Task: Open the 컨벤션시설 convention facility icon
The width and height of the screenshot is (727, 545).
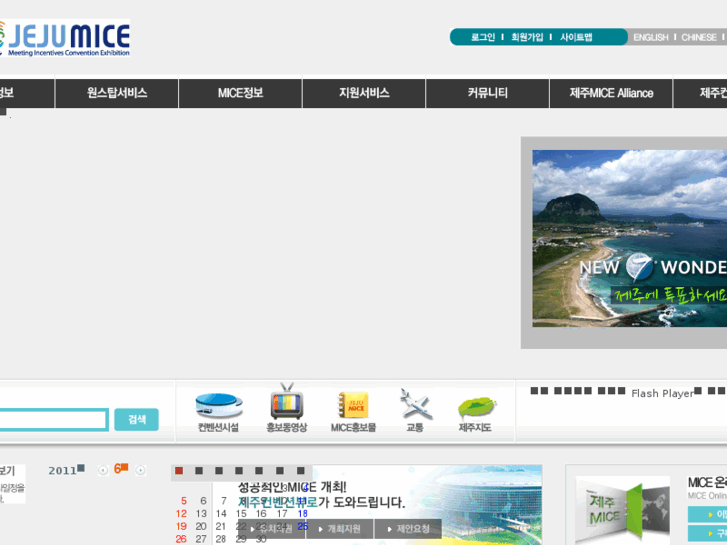Action: pyautogui.click(x=218, y=411)
